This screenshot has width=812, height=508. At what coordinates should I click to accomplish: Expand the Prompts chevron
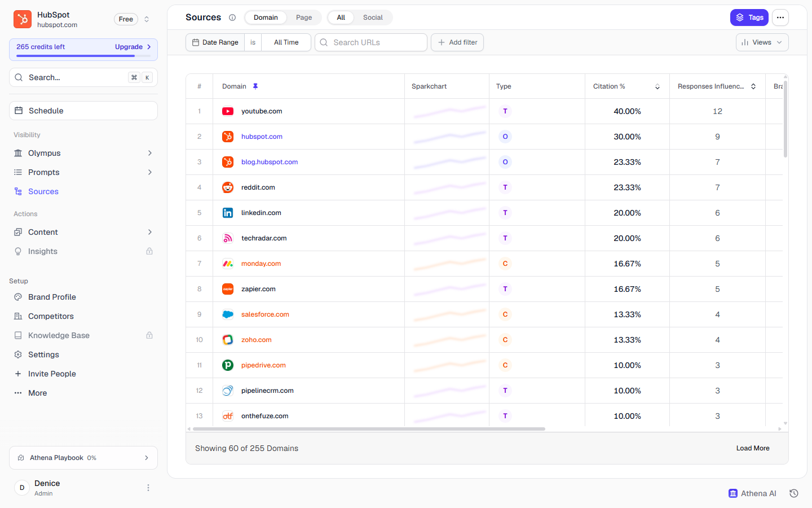[150, 172]
